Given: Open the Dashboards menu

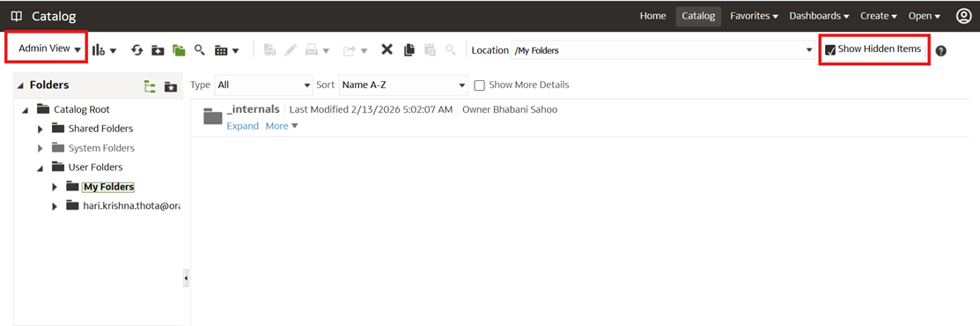Looking at the screenshot, I should tap(819, 16).
